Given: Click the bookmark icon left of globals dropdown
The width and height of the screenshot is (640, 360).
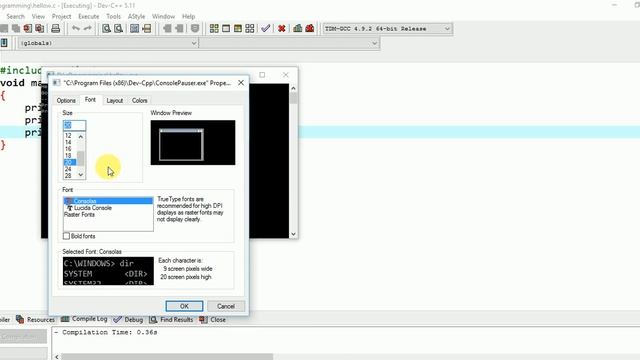Looking at the screenshot, I should [4, 43].
